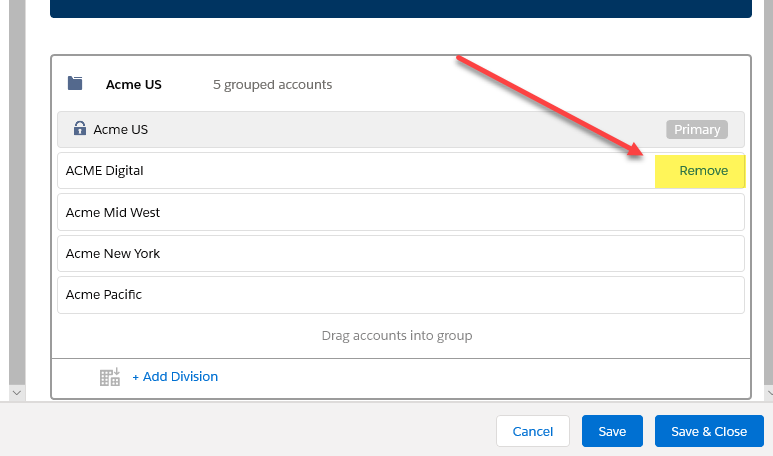Click the gray left scrollbar track
This screenshot has width=773, height=456.
[x=17, y=192]
